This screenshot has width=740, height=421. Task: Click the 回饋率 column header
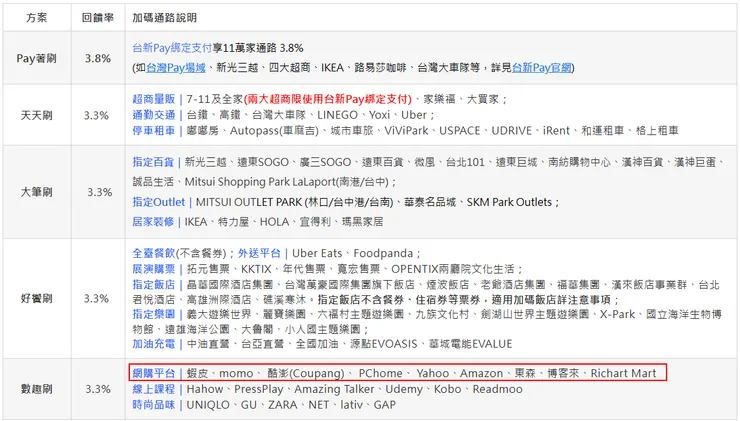(x=98, y=17)
